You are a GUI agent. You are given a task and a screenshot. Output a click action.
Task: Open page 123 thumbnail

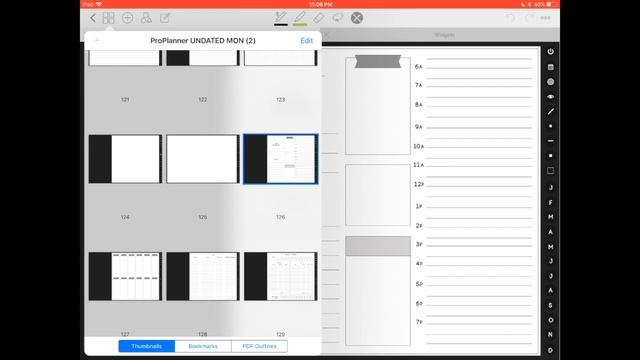280,58
